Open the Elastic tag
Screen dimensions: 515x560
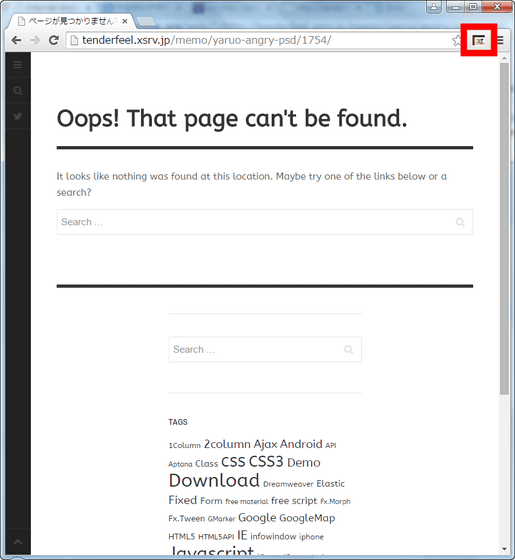pos(330,484)
